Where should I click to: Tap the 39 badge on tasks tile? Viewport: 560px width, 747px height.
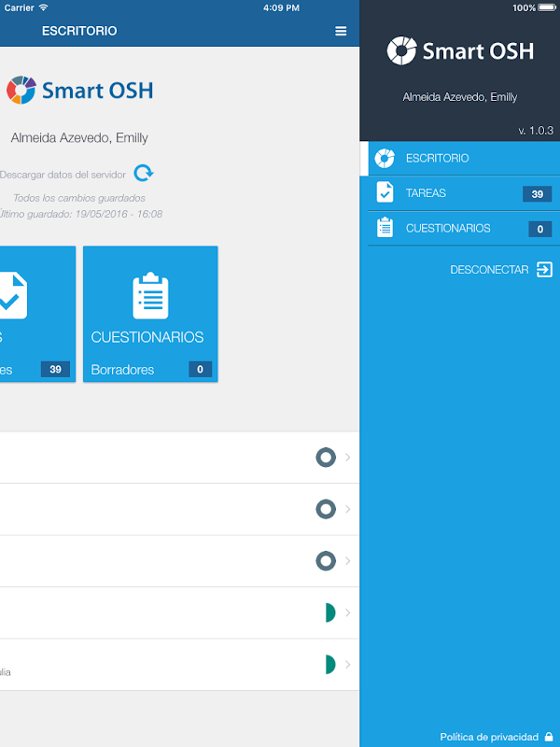[x=55, y=369]
